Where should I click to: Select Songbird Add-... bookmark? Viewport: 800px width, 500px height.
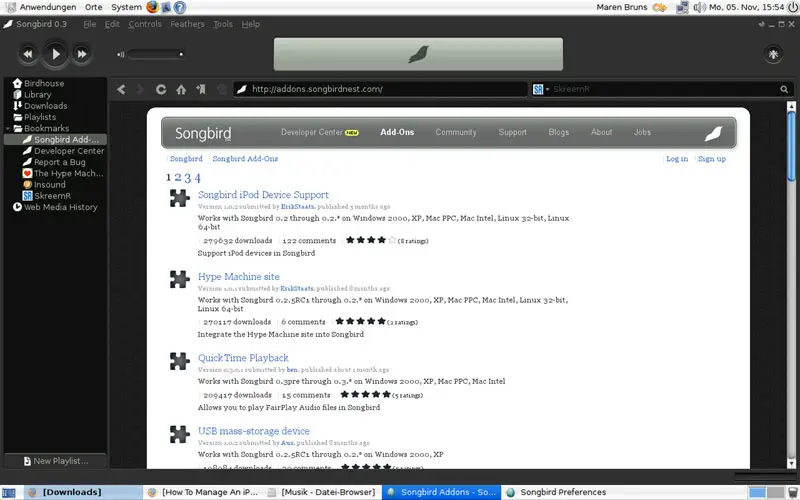[x=55, y=139]
